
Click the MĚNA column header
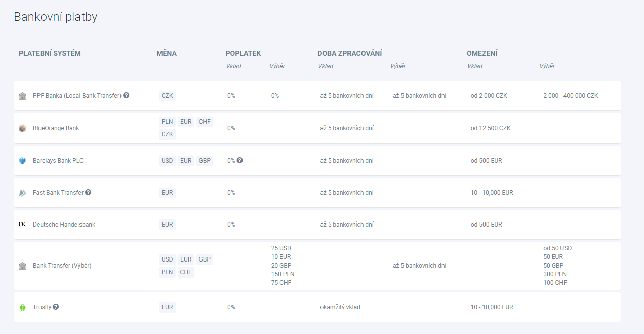pyautogui.click(x=167, y=53)
